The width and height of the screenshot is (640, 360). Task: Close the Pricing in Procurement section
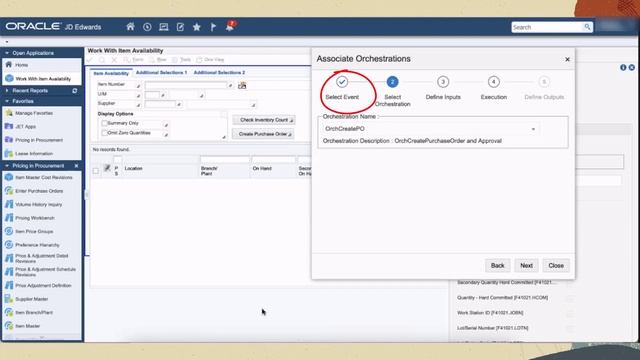(x=76, y=166)
